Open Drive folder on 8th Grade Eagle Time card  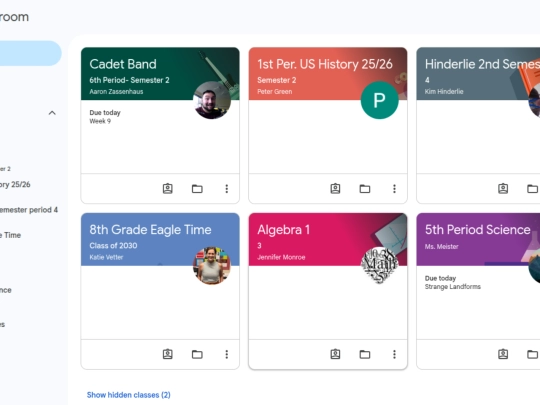pos(197,354)
